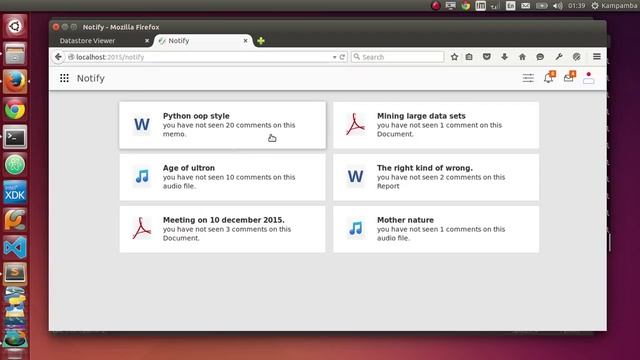The height and width of the screenshot is (360, 640).
Task: Open the user profile avatar icon
Action: coord(589,78)
